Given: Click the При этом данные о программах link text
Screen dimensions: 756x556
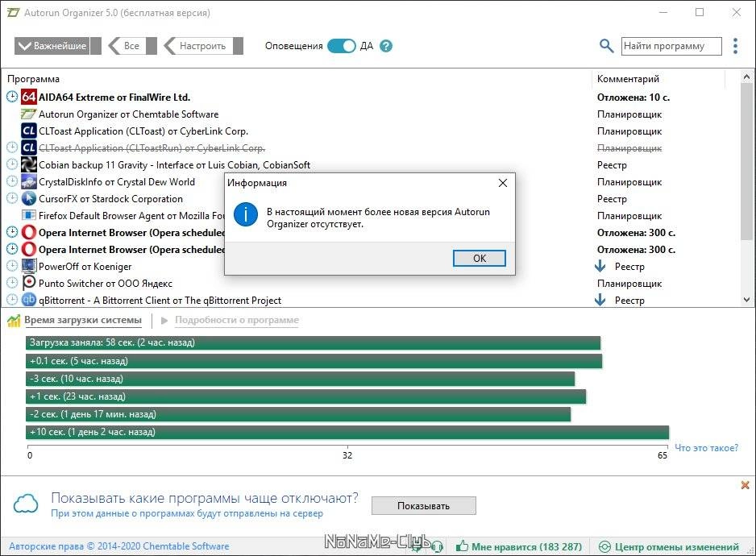Looking at the screenshot, I should tap(187, 513).
